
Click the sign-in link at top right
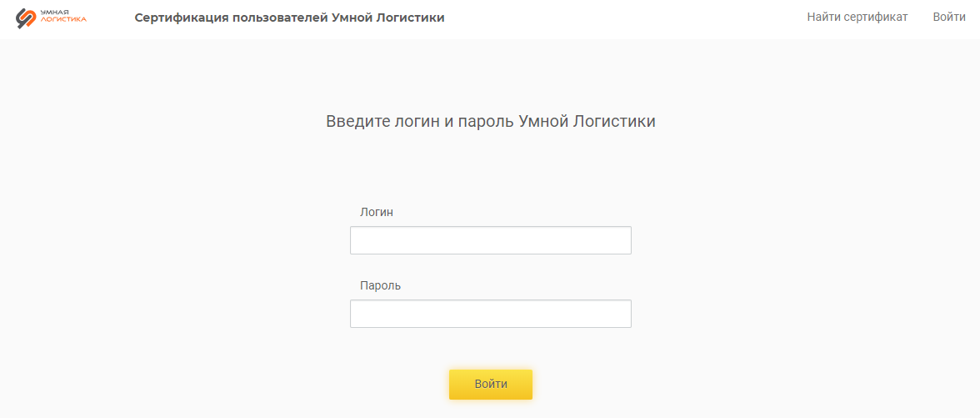948,17
